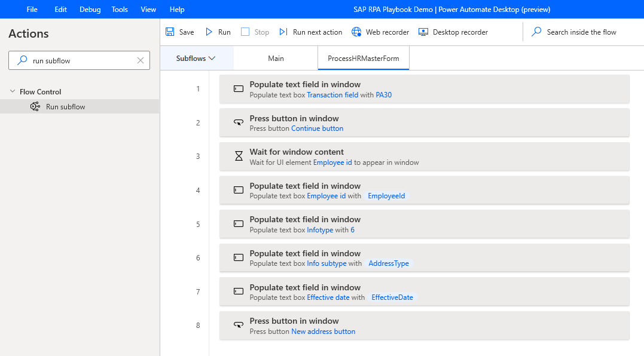Click the EffectiveDate variable in step 7
This screenshot has width=644, height=356.
392,297
